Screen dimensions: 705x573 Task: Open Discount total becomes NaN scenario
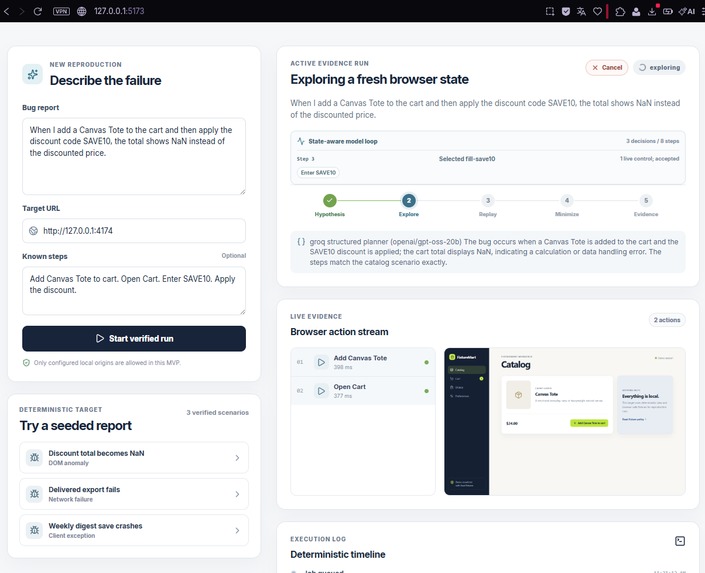click(x=134, y=457)
